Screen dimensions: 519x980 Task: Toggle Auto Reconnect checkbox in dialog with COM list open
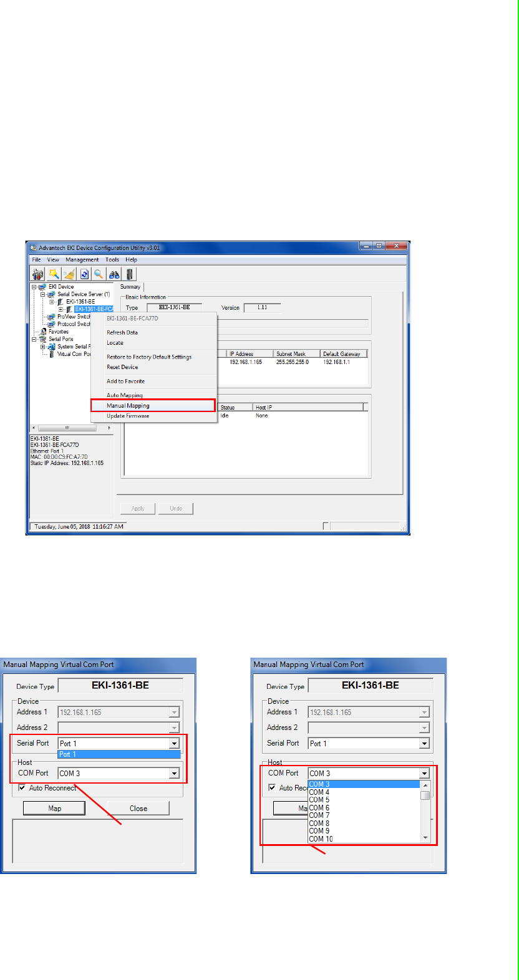[273, 788]
